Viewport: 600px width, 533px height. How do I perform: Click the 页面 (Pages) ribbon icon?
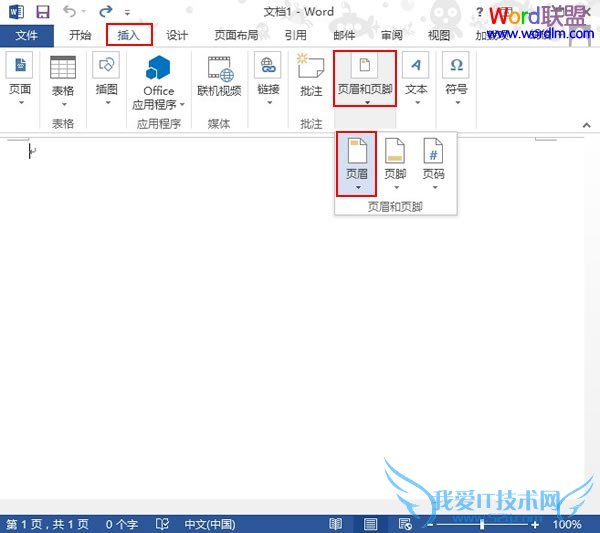pyautogui.click(x=20, y=65)
